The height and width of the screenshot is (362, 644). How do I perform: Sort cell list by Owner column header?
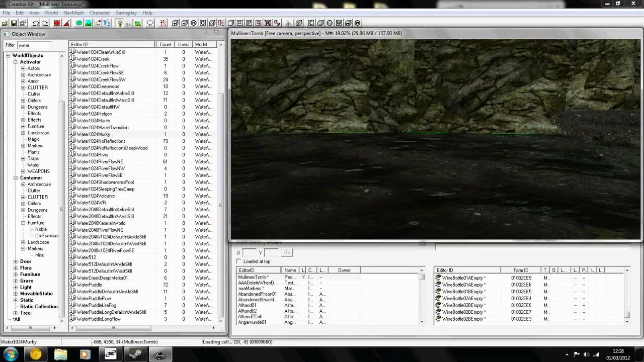pyautogui.click(x=344, y=270)
